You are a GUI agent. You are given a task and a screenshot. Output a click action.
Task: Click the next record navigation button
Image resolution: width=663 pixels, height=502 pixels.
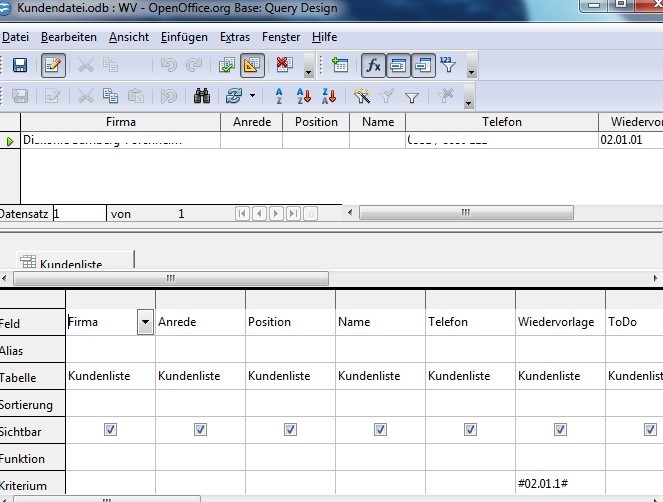pyautogui.click(x=276, y=214)
